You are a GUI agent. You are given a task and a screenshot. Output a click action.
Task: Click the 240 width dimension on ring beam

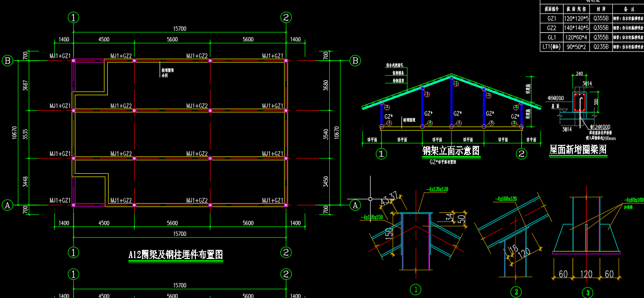(578, 74)
